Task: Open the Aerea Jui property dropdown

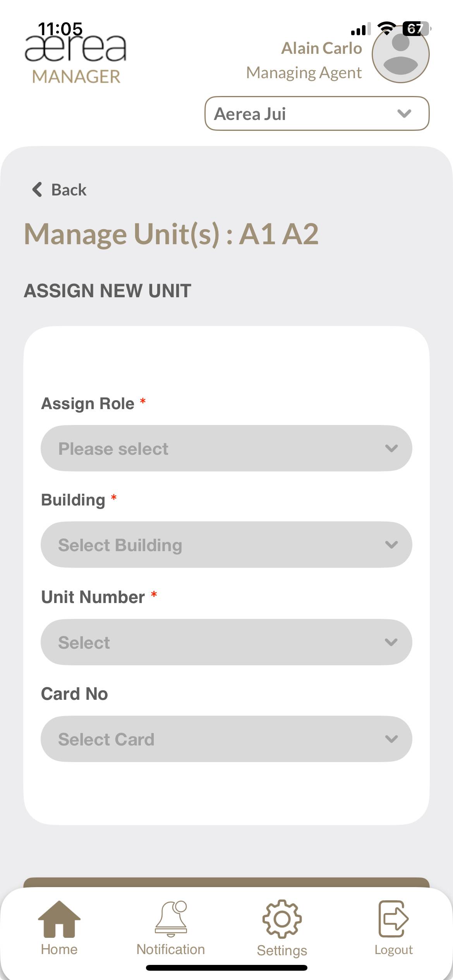Action: coord(317,113)
